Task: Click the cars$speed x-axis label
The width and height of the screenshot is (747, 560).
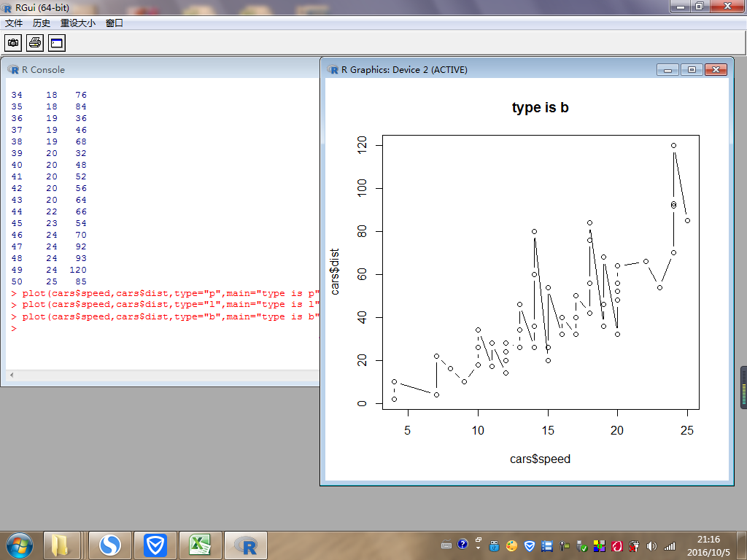Action: (541, 459)
